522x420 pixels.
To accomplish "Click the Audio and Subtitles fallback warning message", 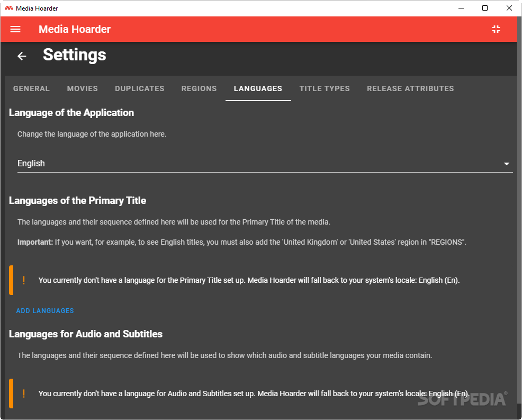I will pyautogui.click(x=254, y=394).
